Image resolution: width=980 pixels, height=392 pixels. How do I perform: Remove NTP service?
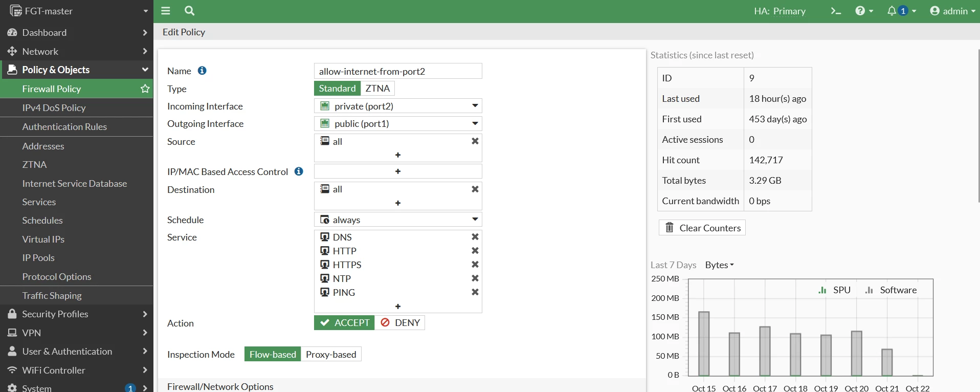point(475,278)
